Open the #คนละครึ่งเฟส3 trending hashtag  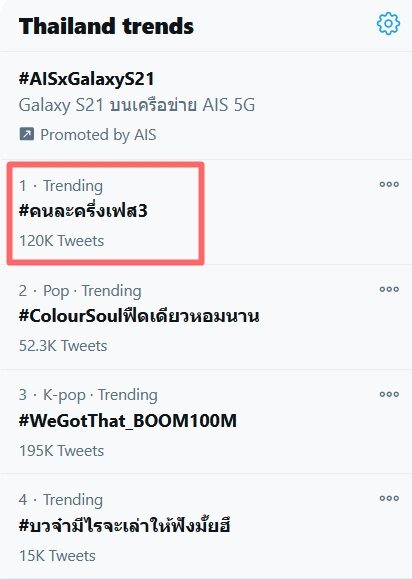83,210
